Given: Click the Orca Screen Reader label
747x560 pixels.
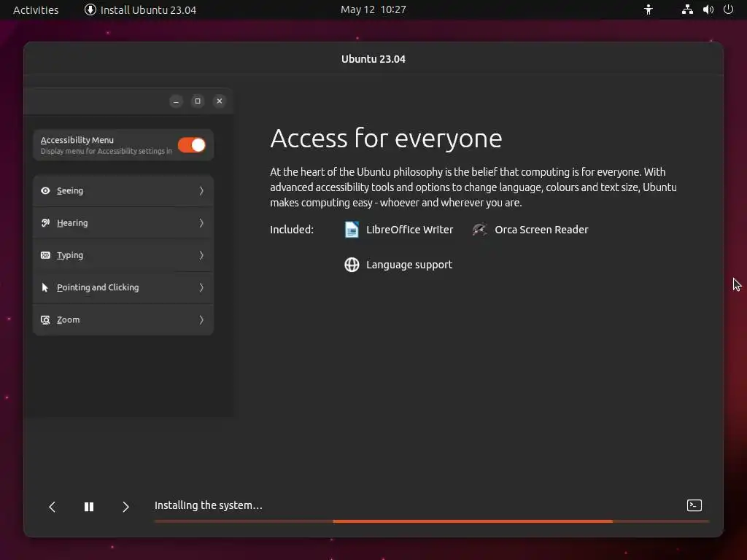Looking at the screenshot, I should [541, 230].
